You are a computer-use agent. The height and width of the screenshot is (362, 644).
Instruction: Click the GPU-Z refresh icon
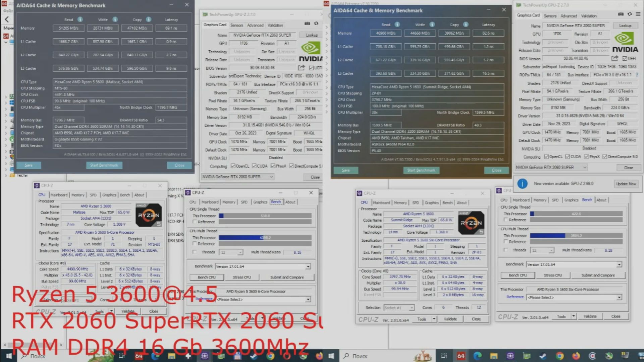point(316,24)
